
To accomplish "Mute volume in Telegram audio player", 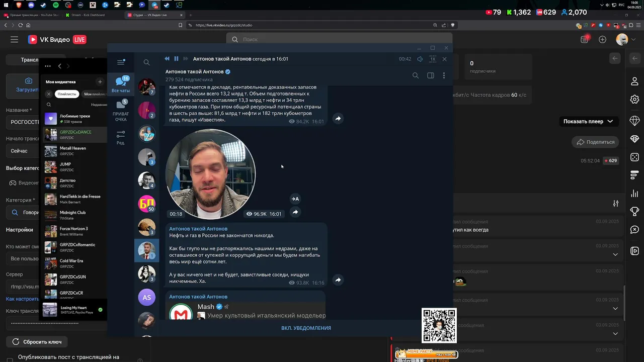I will click(x=420, y=59).
